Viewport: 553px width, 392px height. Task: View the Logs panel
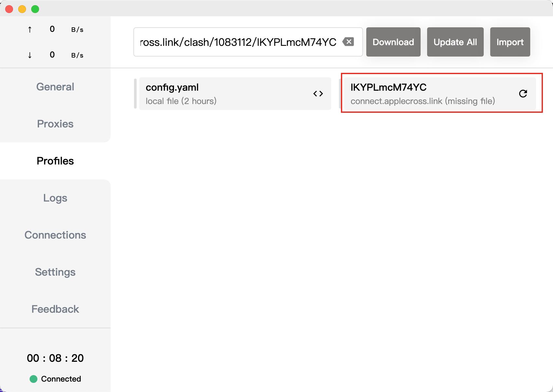[x=55, y=198]
